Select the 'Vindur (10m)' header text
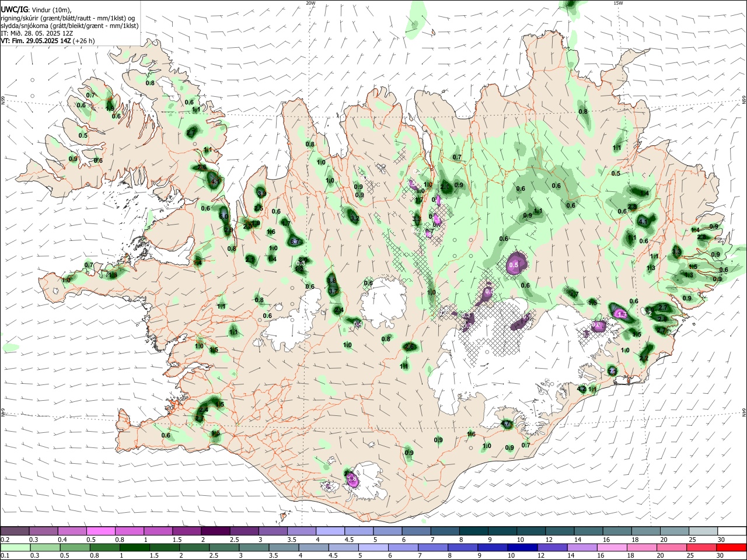The width and height of the screenshot is (747, 560). click(x=51, y=10)
